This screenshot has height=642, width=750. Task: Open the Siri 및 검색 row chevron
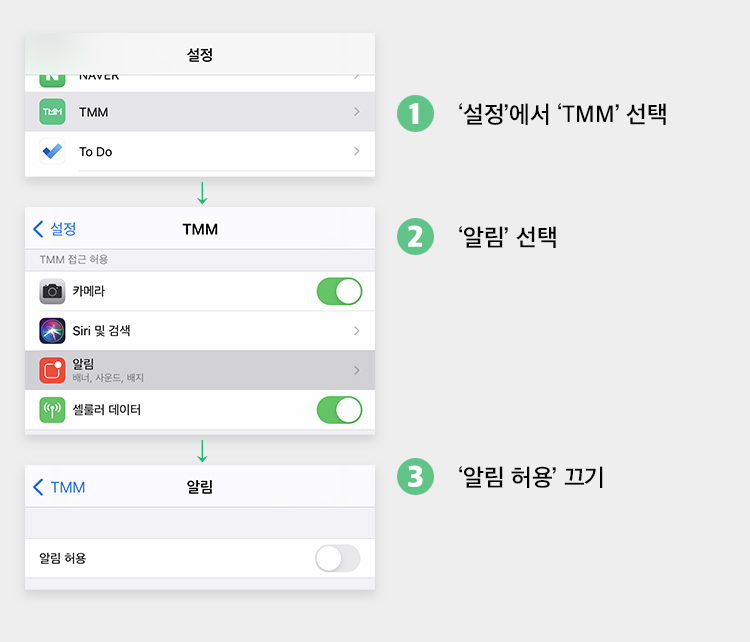pyautogui.click(x=356, y=331)
